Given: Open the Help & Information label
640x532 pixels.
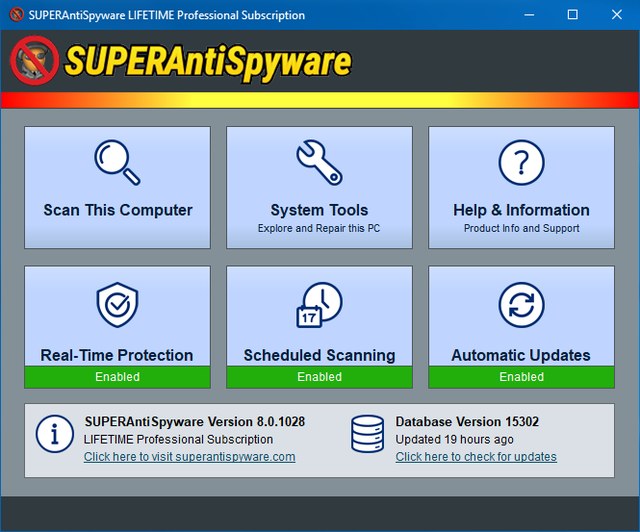Looking at the screenshot, I should coord(521,210).
